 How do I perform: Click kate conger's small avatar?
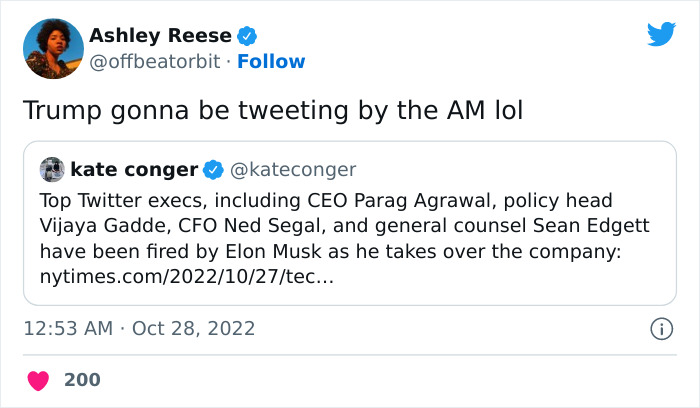coord(52,169)
